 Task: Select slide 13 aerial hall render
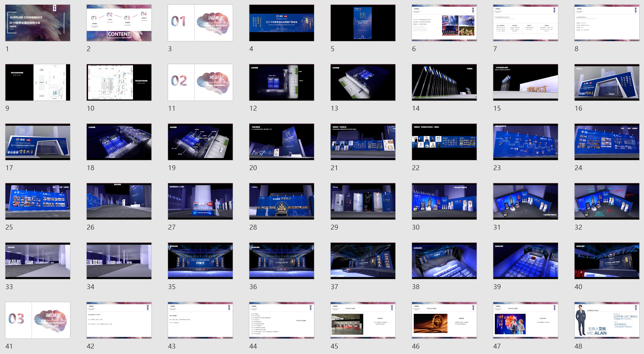363,82
